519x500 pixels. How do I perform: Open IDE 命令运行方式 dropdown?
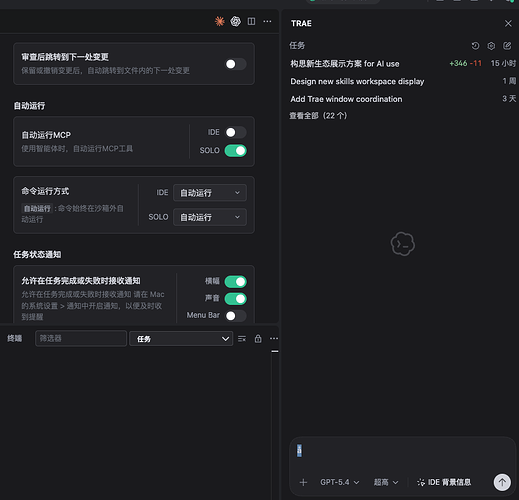210,193
